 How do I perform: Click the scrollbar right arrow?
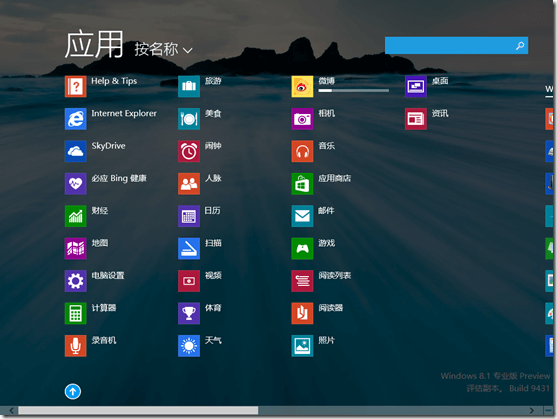[531, 410]
